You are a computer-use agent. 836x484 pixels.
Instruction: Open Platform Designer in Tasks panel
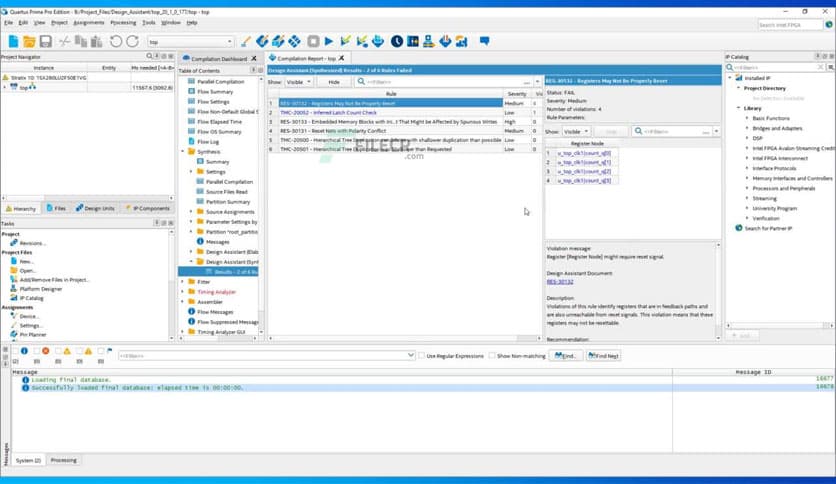(x=41, y=289)
